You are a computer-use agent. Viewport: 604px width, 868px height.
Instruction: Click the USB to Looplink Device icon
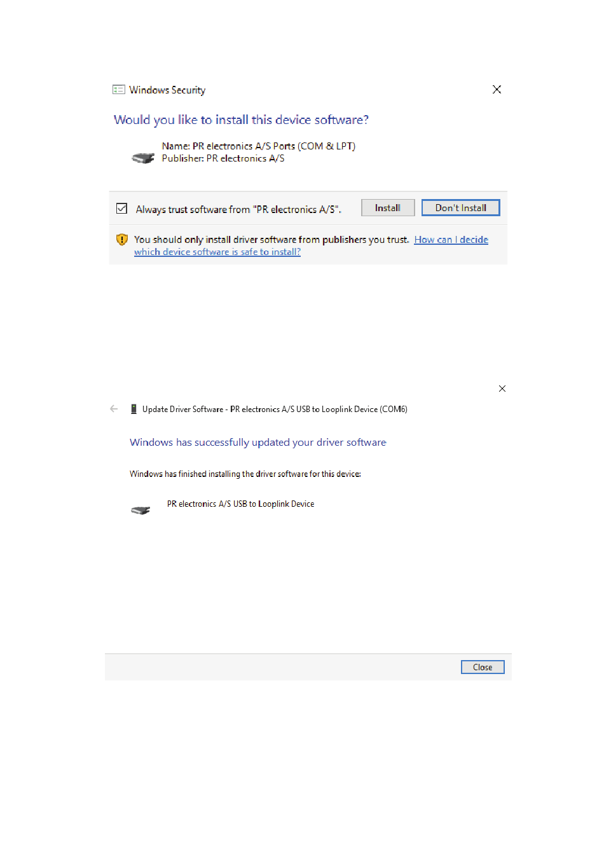click(141, 510)
